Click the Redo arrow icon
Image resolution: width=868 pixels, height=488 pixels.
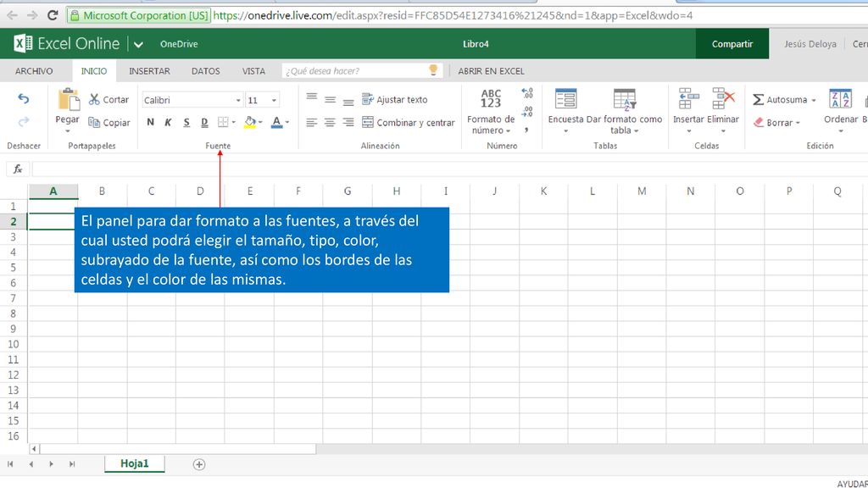tap(23, 122)
